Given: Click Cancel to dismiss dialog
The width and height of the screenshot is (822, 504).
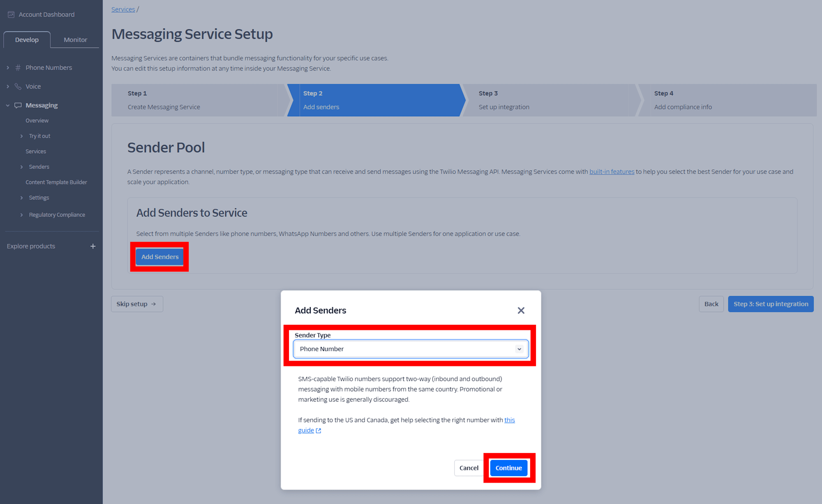Looking at the screenshot, I should pos(469,467).
